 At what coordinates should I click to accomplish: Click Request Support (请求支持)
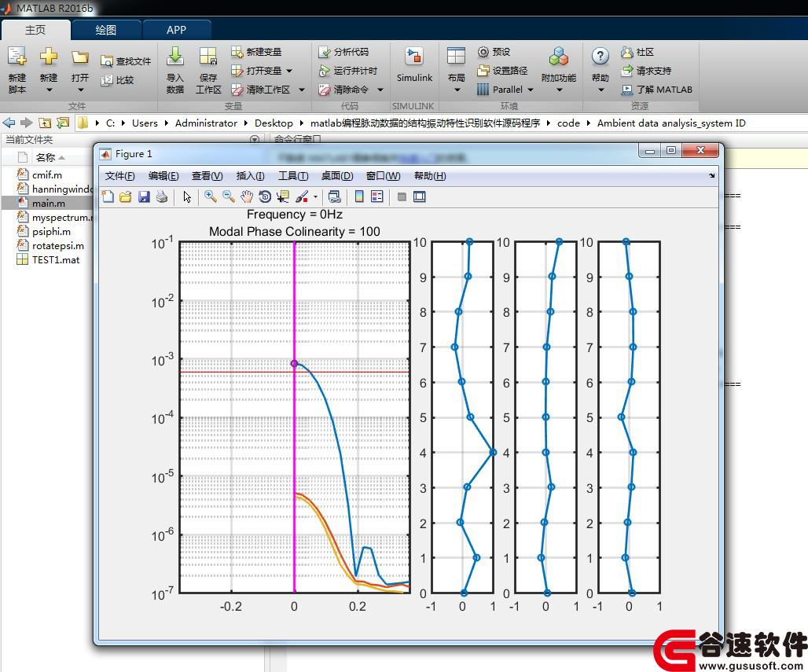646,71
